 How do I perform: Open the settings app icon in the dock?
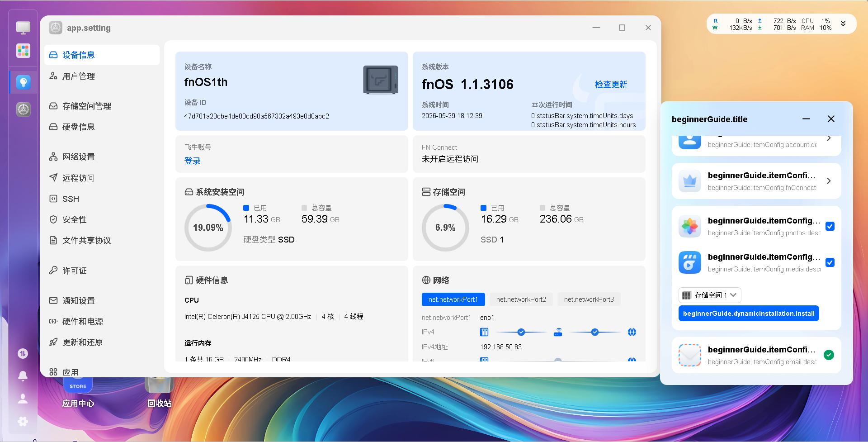pyautogui.click(x=23, y=109)
